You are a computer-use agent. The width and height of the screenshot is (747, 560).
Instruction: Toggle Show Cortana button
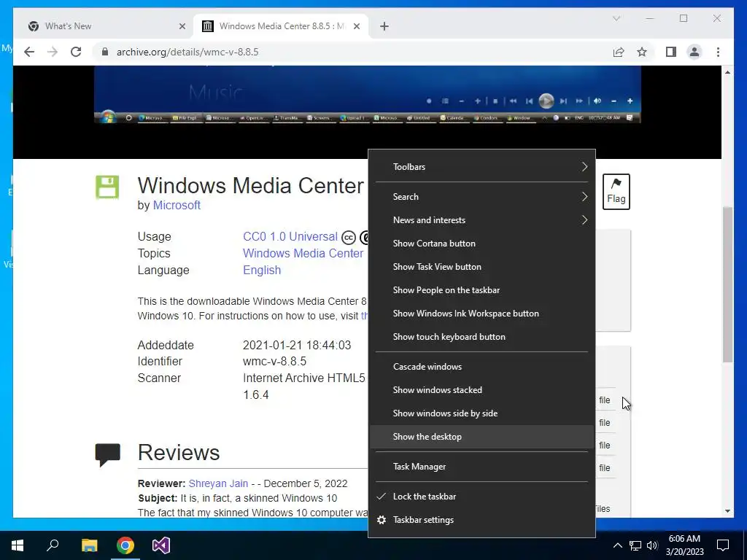481,244
